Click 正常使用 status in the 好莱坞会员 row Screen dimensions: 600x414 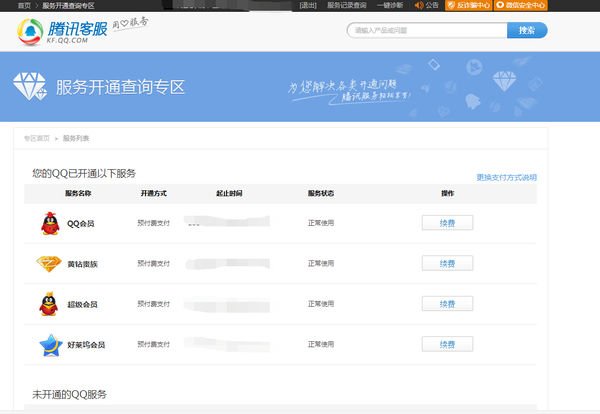click(x=321, y=344)
